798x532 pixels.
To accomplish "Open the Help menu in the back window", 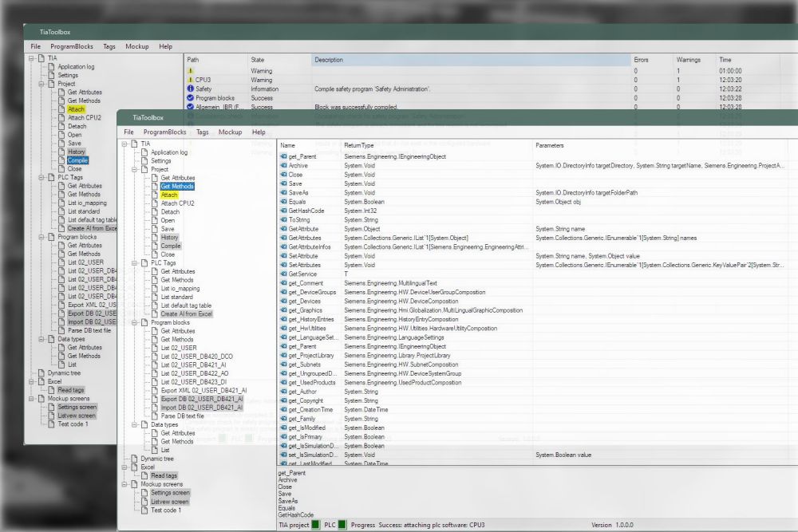I will pos(165,46).
